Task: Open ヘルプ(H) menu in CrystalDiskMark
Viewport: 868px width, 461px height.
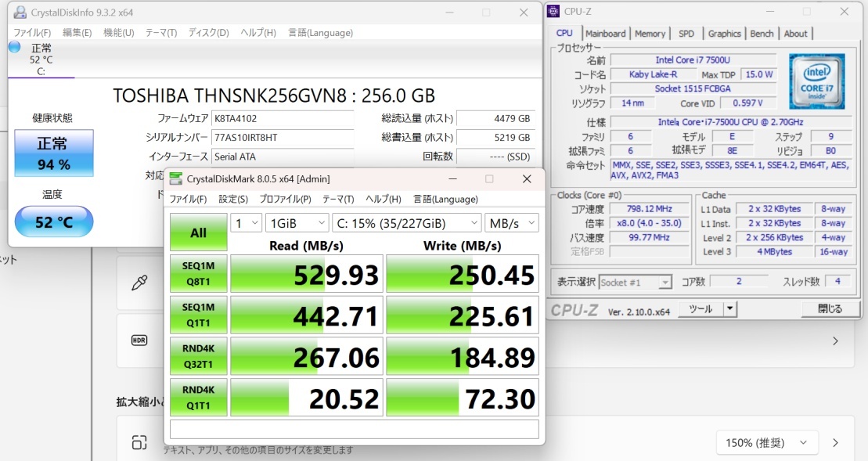Action: pos(384,200)
